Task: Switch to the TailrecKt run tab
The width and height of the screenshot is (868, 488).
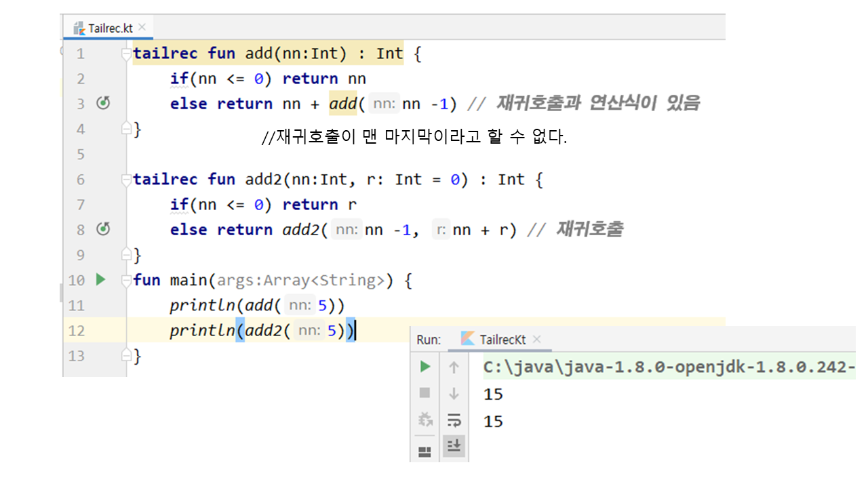Action: pyautogui.click(x=501, y=340)
